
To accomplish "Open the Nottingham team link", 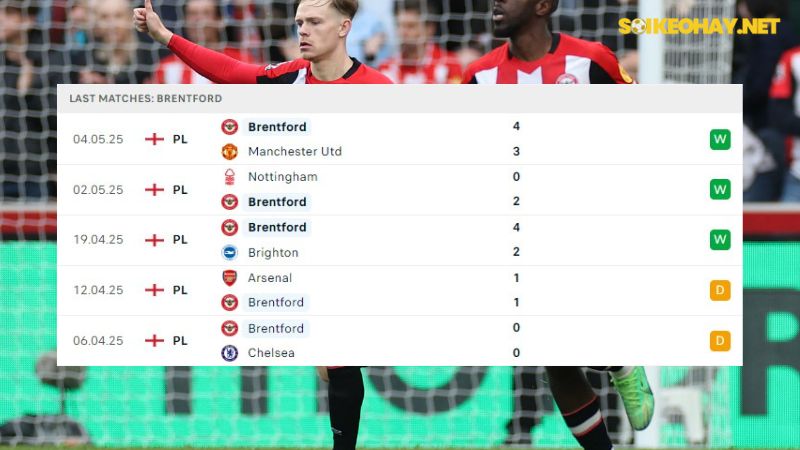I will 283,177.
